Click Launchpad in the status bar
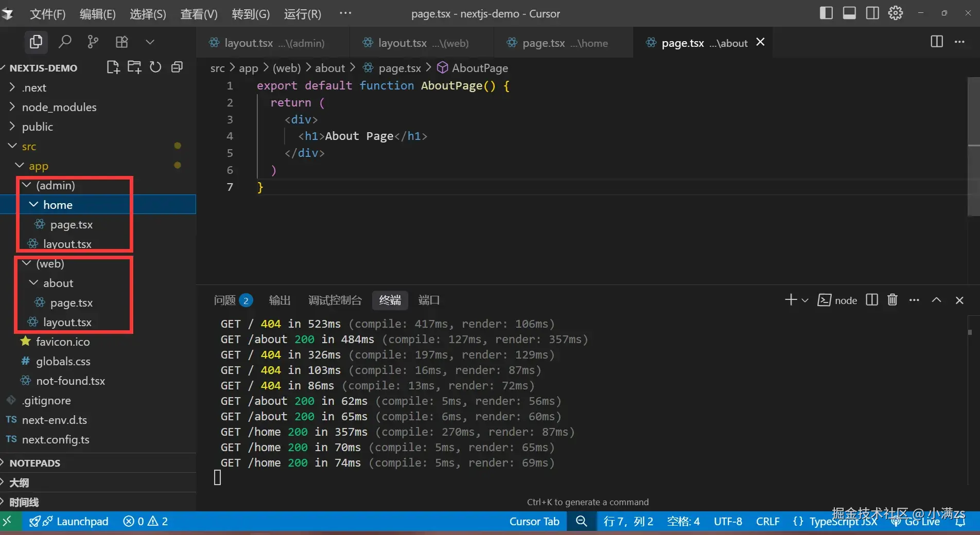The width and height of the screenshot is (980, 535). (82, 522)
